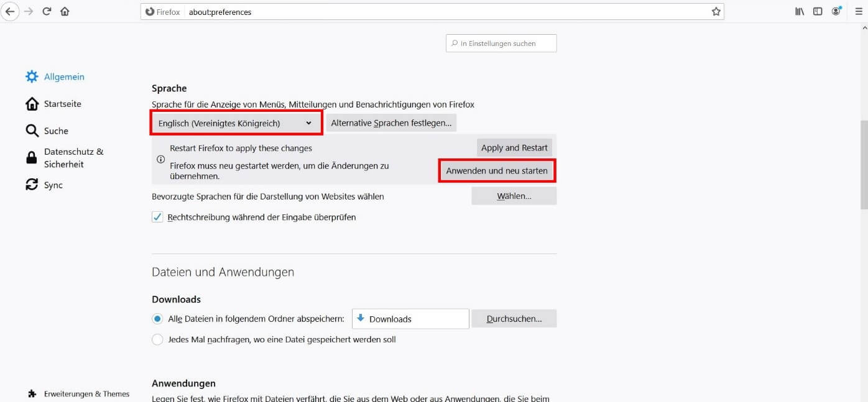The width and height of the screenshot is (868, 402).
Task: Toggle Rechtschreibung während der Eingabe checkbox
Action: (157, 217)
